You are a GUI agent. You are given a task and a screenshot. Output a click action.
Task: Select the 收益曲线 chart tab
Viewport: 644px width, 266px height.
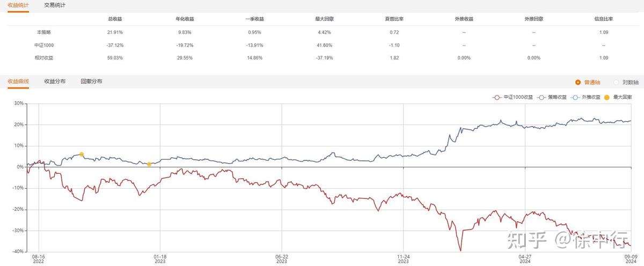click(18, 81)
